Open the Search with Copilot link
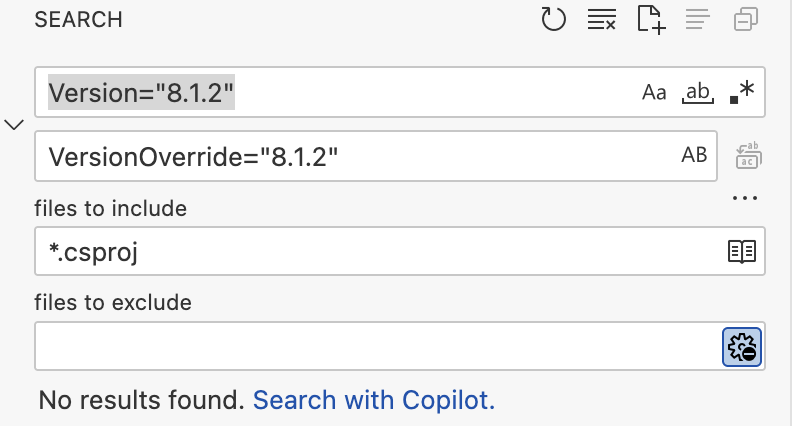Viewport: 812px width, 426px height. point(374,401)
